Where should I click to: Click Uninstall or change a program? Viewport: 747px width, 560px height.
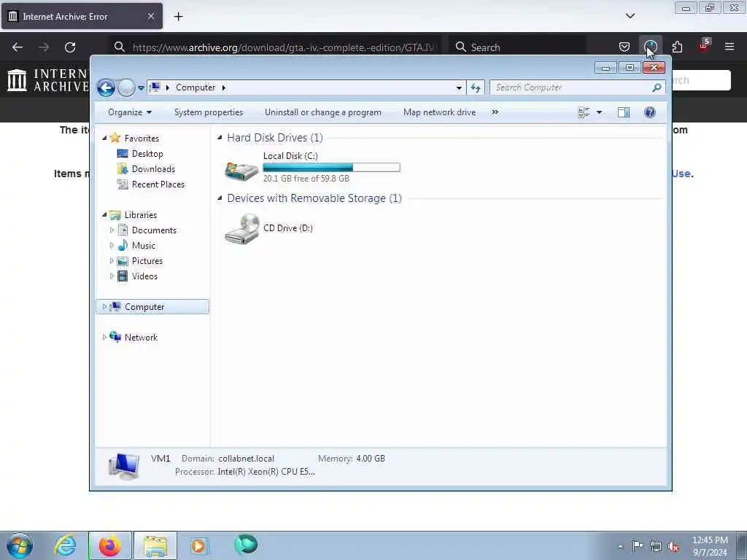[x=322, y=112]
